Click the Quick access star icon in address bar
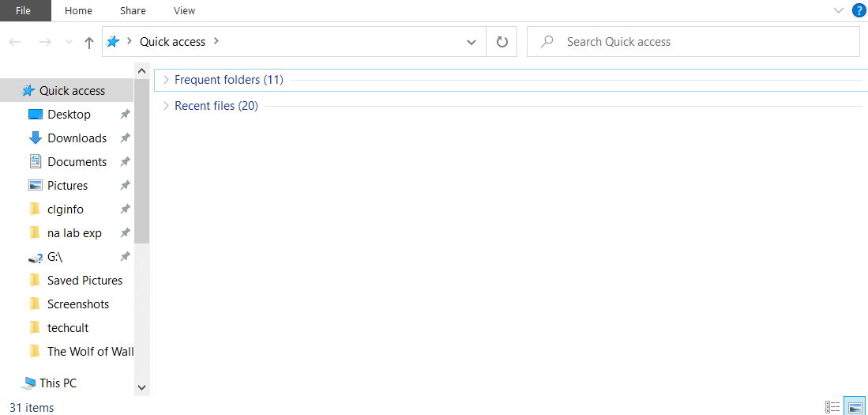 click(113, 42)
